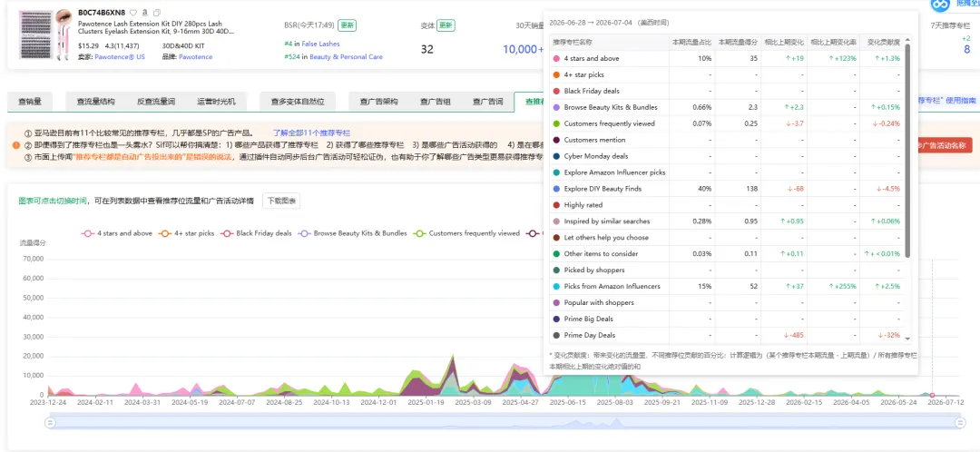Viewport: 980px width, 452px height.
Task: Open the Amazon 'a' icon next to ASIN
Action: pos(145,13)
